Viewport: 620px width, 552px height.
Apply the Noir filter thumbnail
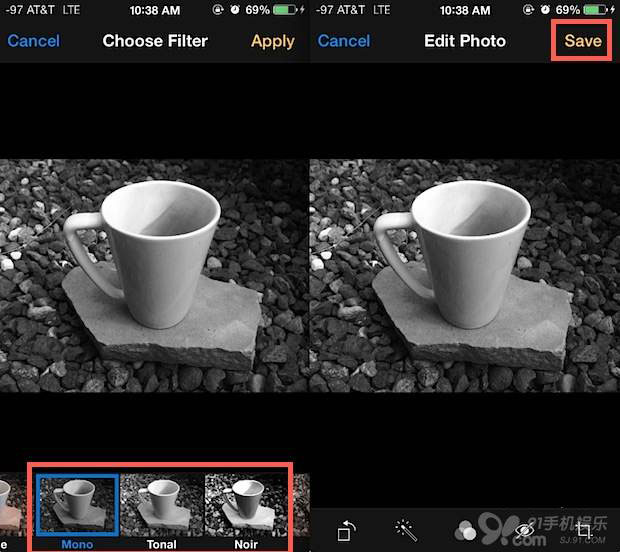click(245, 504)
